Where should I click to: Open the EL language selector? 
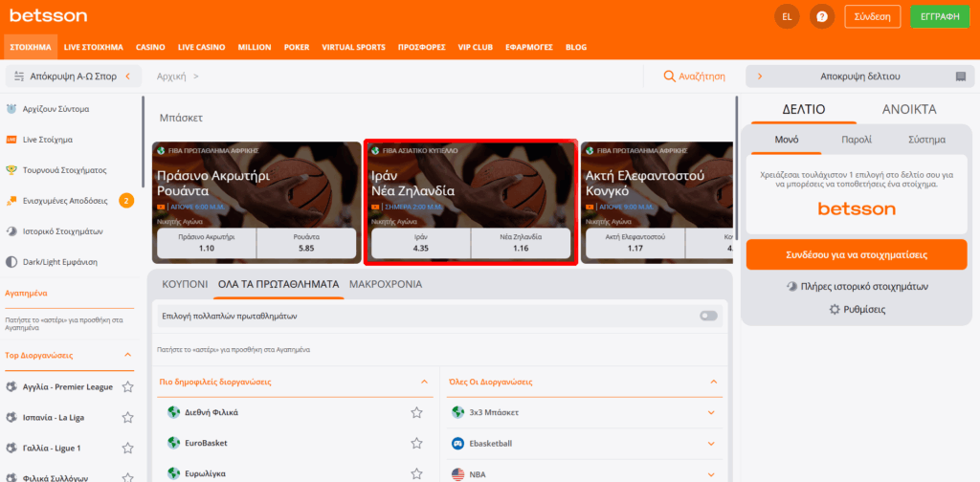click(x=787, y=17)
